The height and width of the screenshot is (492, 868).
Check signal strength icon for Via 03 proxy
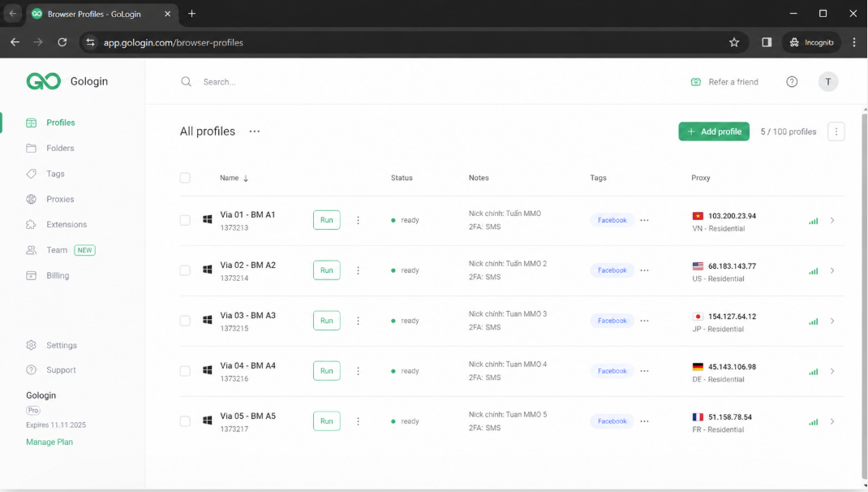point(813,322)
